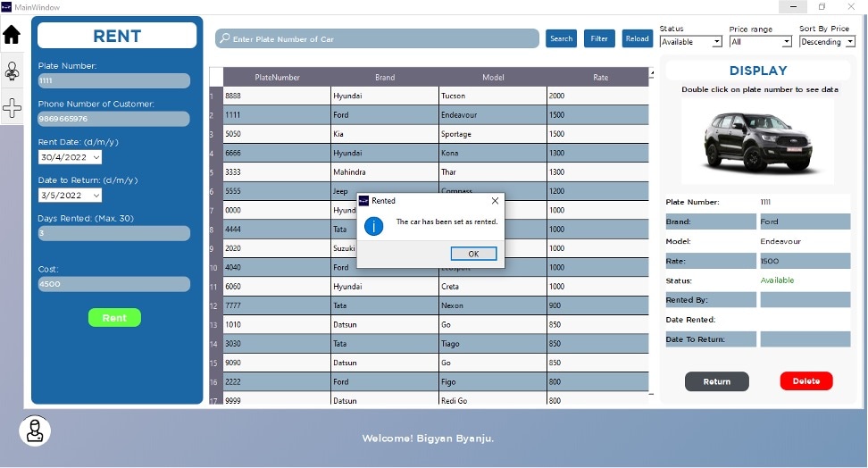Click the red Delete button
The width and height of the screenshot is (868, 468).
coord(805,381)
